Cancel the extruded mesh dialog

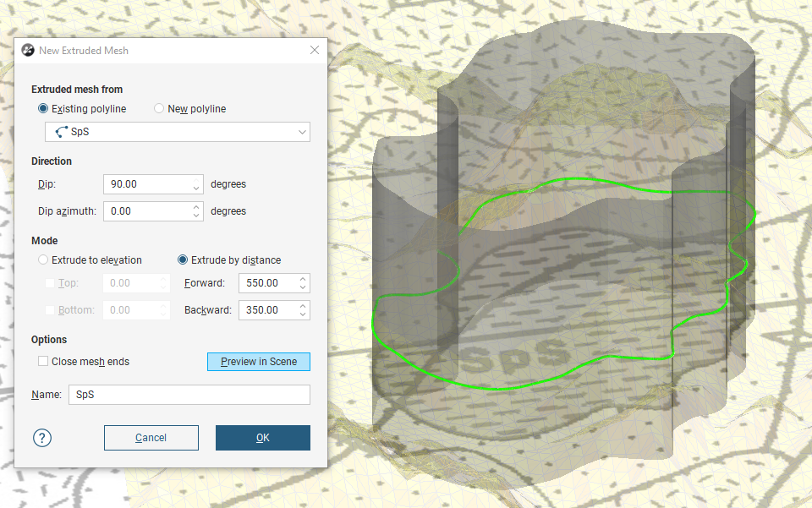151,438
